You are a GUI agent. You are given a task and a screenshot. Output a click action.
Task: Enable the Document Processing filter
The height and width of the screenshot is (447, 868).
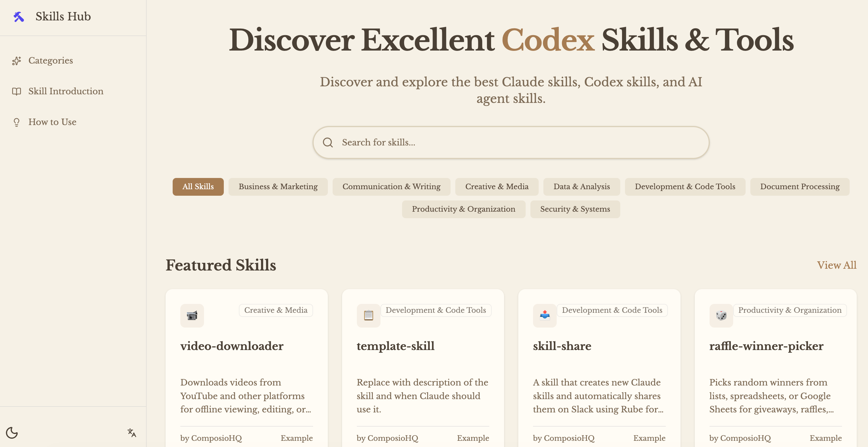(799, 187)
